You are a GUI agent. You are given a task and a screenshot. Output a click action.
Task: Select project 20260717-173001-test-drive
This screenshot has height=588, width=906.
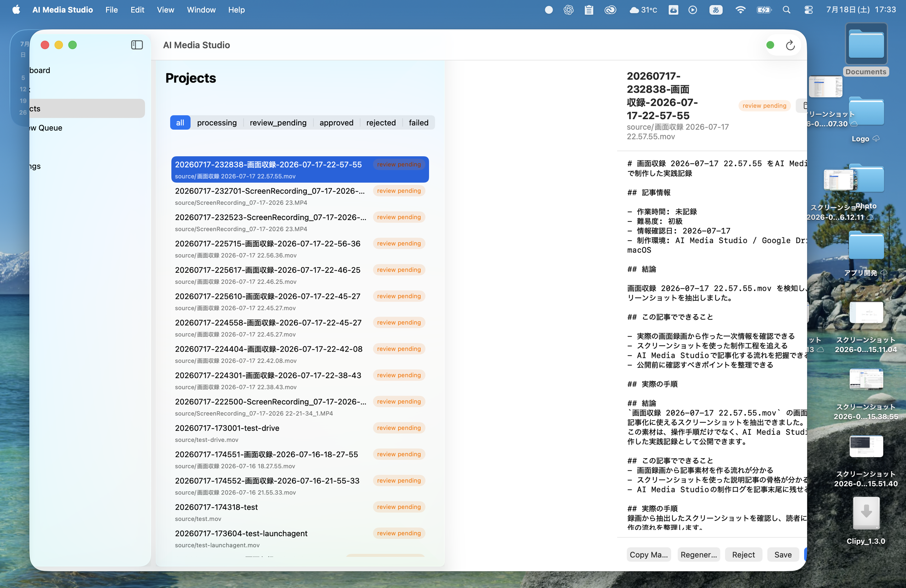click(x=300, y=433)
